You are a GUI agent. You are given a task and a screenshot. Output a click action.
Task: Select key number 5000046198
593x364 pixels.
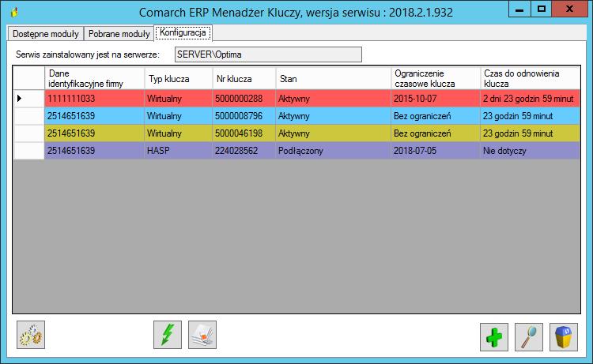[244, 133]
